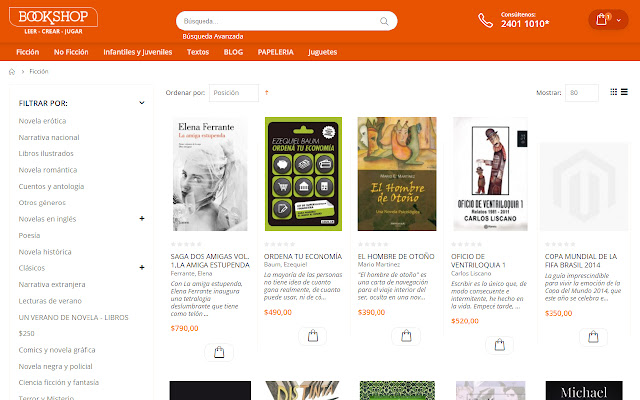Click the phone icon in header
This screenshot has width=640, height=400.
(485, 20)
